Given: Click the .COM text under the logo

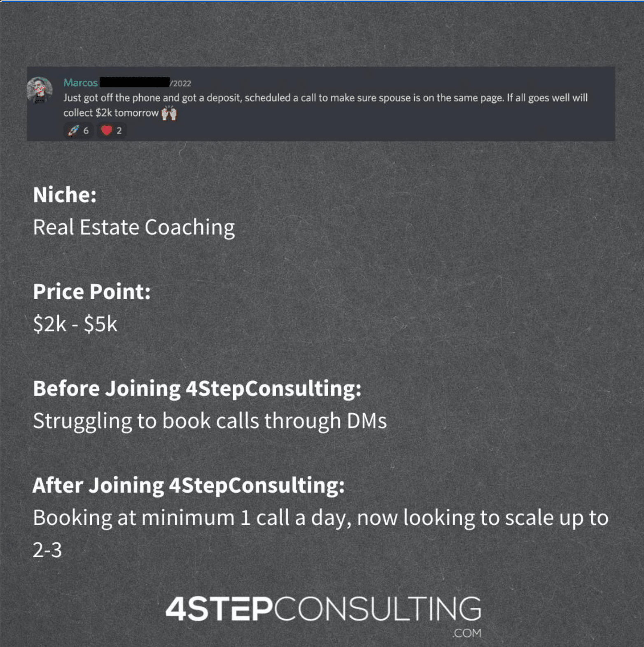Looking at the screenshot, I should pyautogui.click(x=467, y=633).
